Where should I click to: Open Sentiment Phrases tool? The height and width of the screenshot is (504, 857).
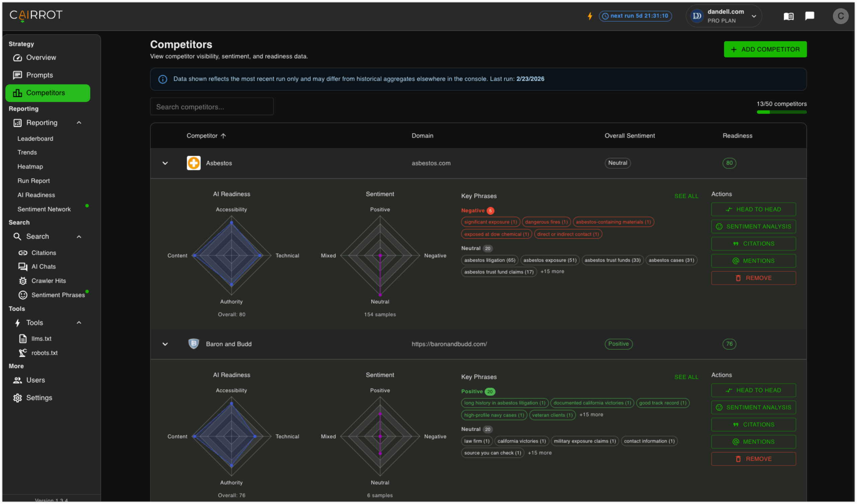click(x=58, y=295)
